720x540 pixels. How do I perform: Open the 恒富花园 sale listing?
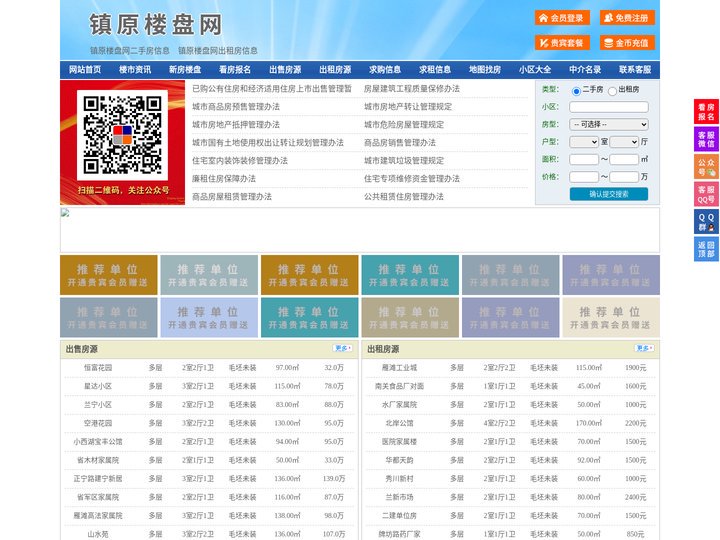tap(98, 368)
